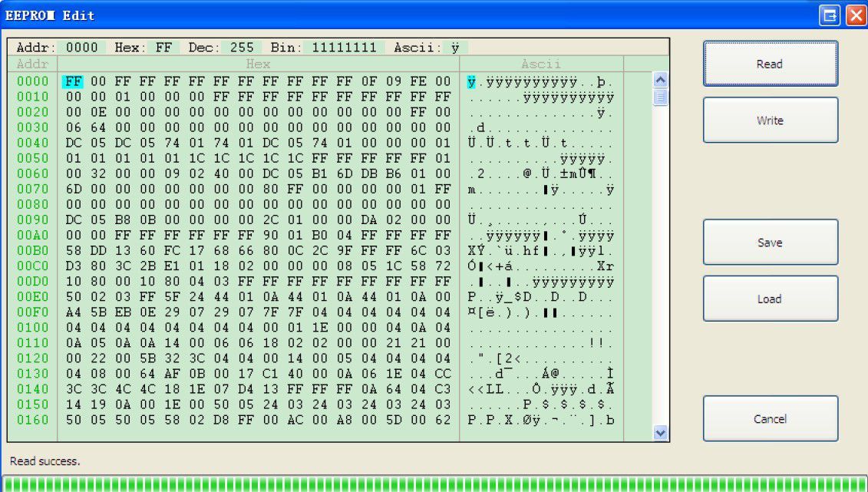Viewport: 868px width, 492px height.
Task: Click the hex view scroll up arrow
Action: click(x=660, y=81)
